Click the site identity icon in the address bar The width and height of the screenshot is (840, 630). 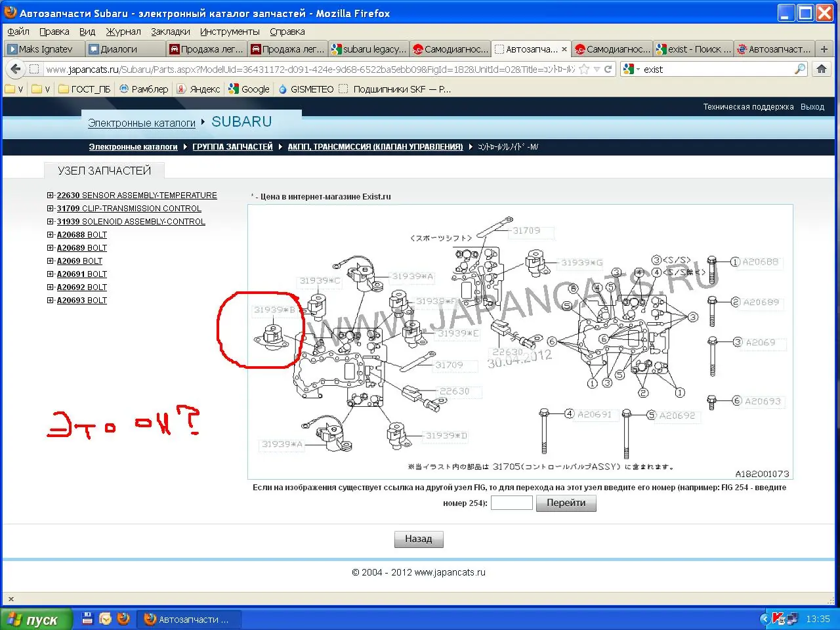(x=35, y=69)
